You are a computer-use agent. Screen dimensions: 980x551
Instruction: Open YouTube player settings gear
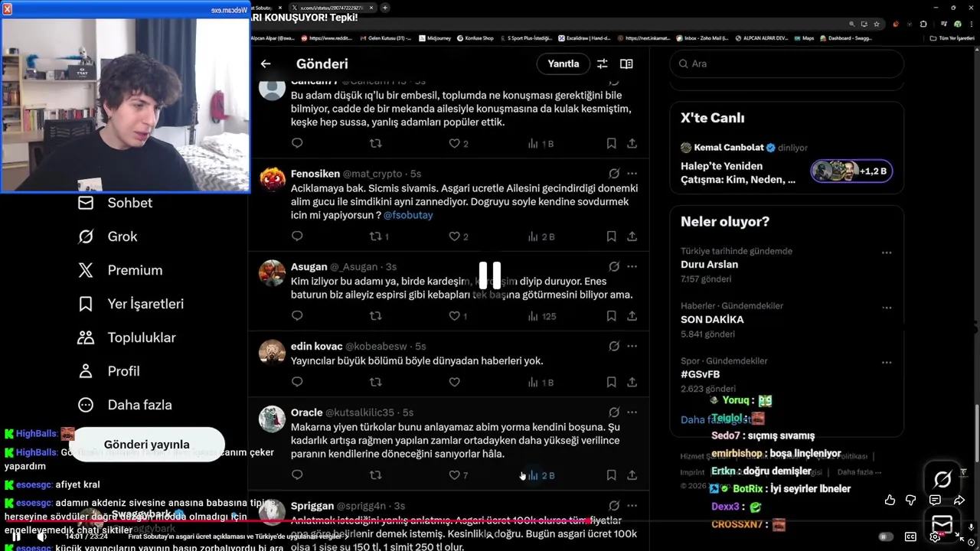click(x=935, y=536)
